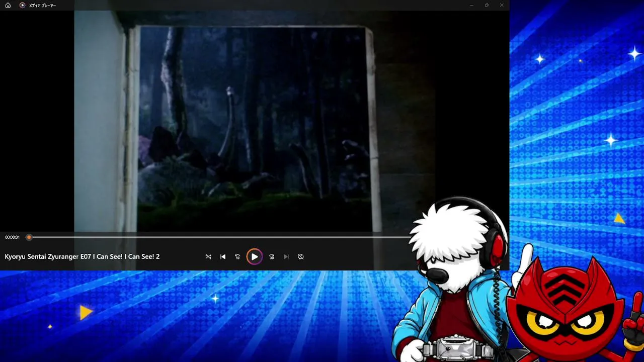Viewport: 644px width, 362px height.
Task: Skip forward 30 seconds
Action: [272, 257]
